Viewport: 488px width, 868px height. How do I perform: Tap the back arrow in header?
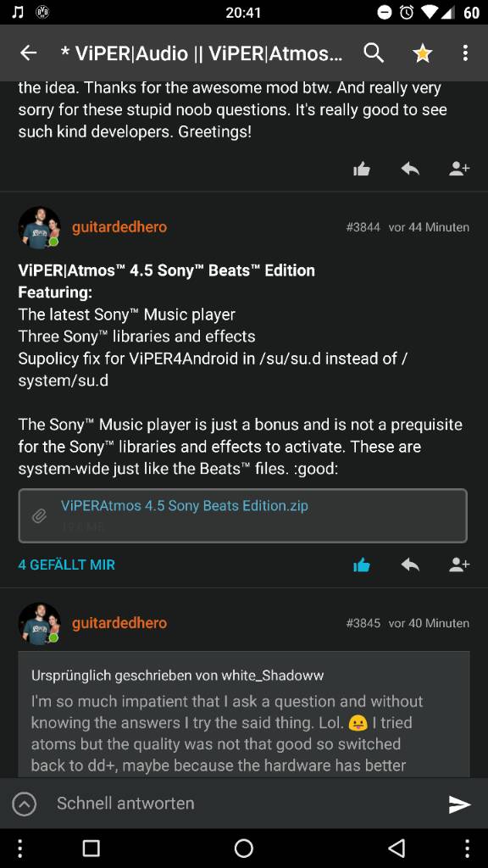point(28,53)
